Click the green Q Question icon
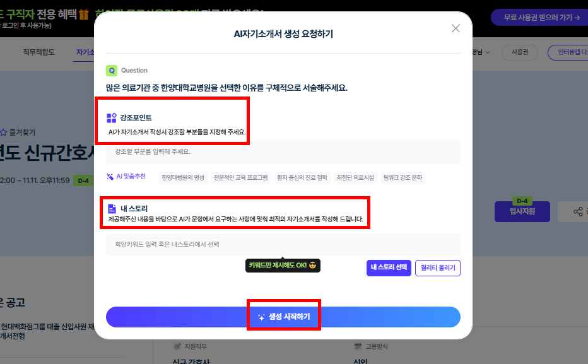 click(111, 71)
